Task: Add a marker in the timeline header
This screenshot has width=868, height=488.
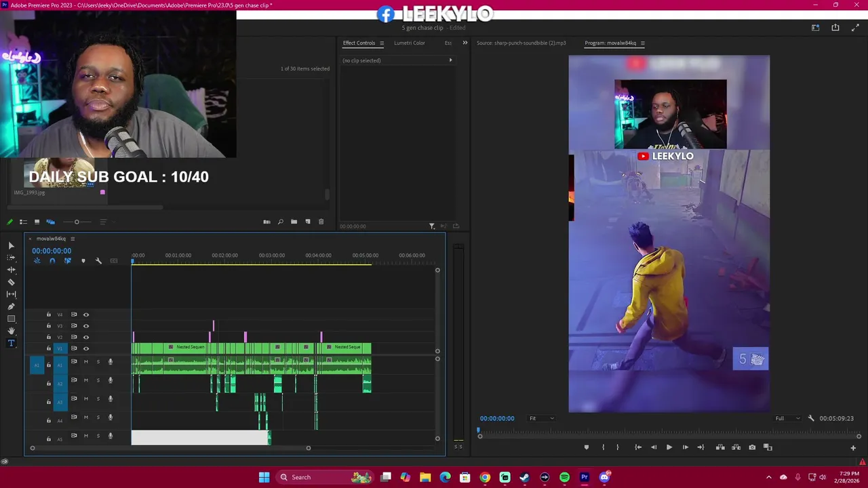Action: (83, 261)
